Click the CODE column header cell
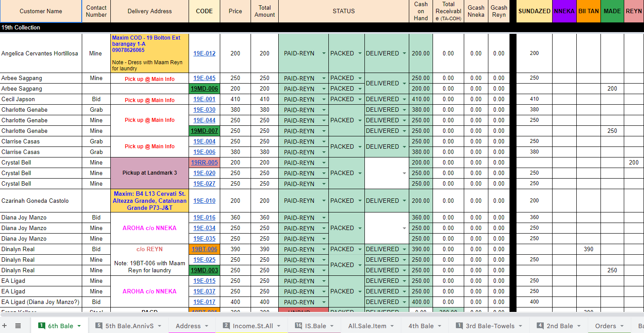 204,11
